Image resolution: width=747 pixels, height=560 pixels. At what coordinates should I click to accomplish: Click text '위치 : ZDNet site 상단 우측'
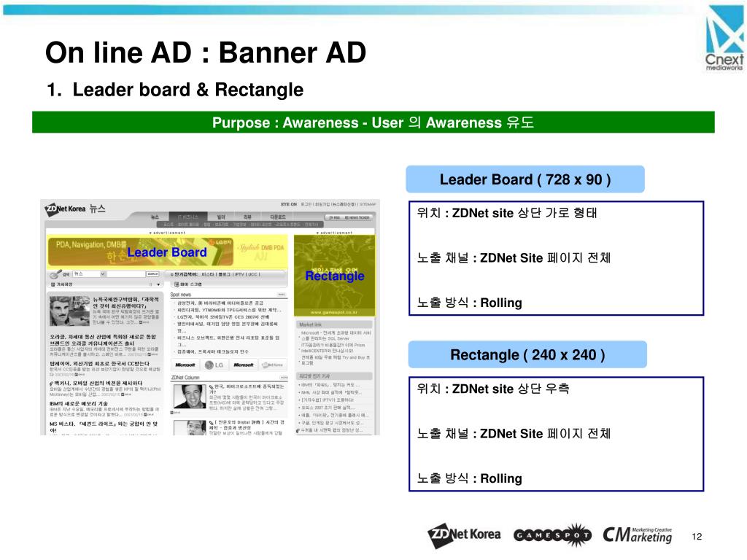pyautogui.click(x=493, y=389)
